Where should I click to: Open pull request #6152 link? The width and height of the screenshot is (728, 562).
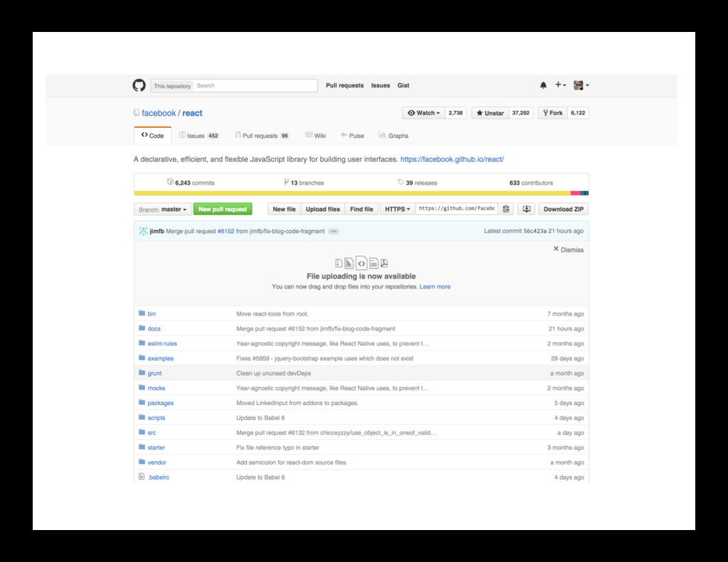(x=225, y=231)
